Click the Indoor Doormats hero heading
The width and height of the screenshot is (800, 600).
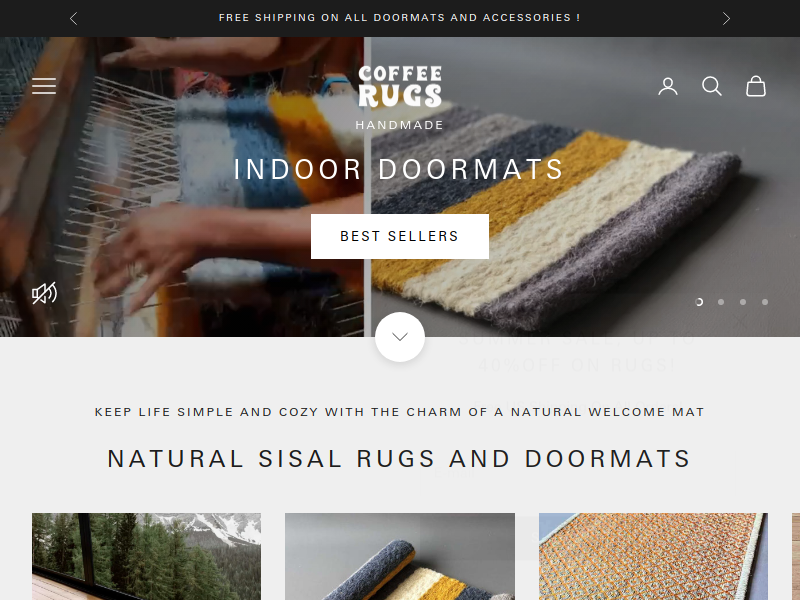[399, 169]
